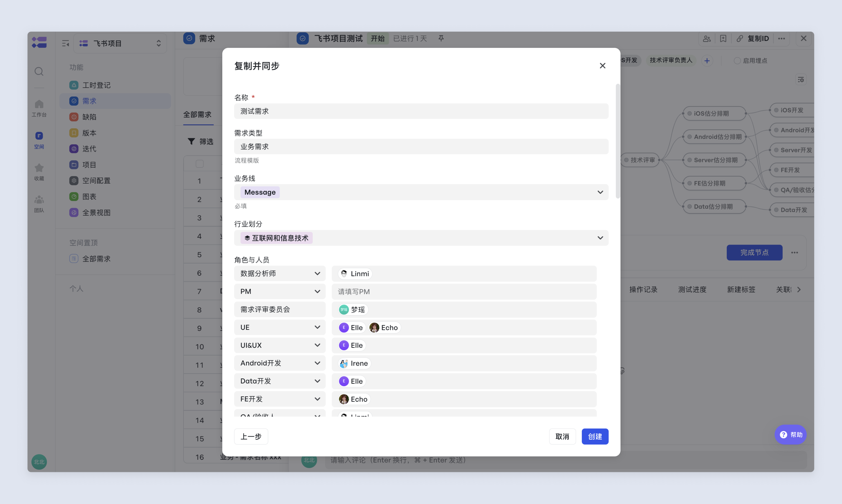
Task: Open the 飞书项目 space switcher dropdown
Action: pos(120,44)
